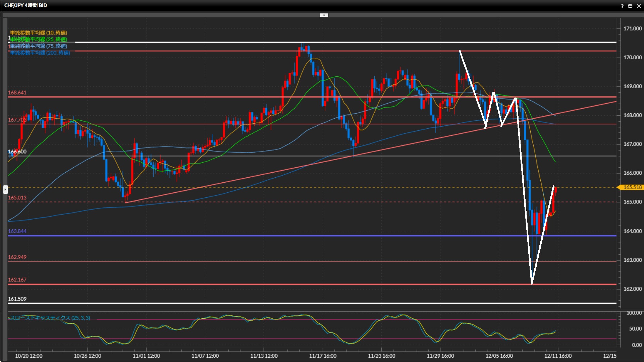Click the 166.600 gray horizontal line label
This screenshot has height=362, width=644.
tap(17, 152)
